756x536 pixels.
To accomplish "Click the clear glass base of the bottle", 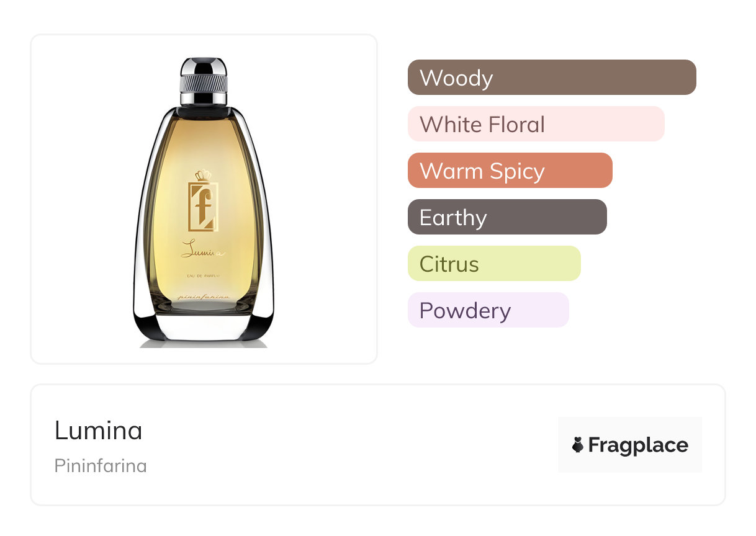I will [204, 329].
